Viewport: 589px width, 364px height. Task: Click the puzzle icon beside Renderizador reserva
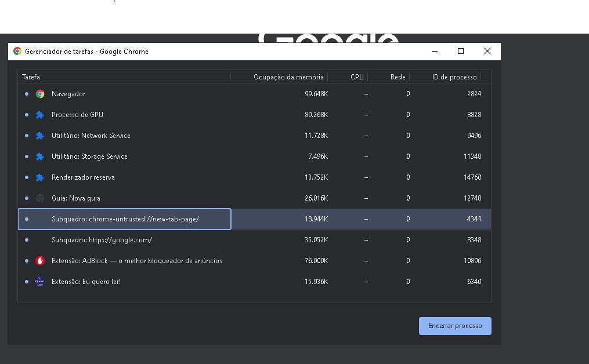pyautogui.click(x=40, y=177)
